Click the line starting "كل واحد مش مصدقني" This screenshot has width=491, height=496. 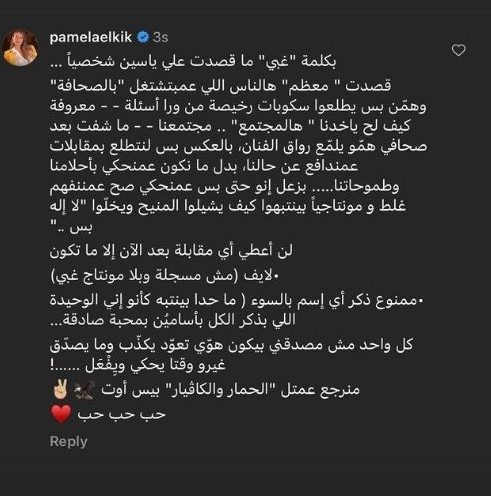coord(231,345)
